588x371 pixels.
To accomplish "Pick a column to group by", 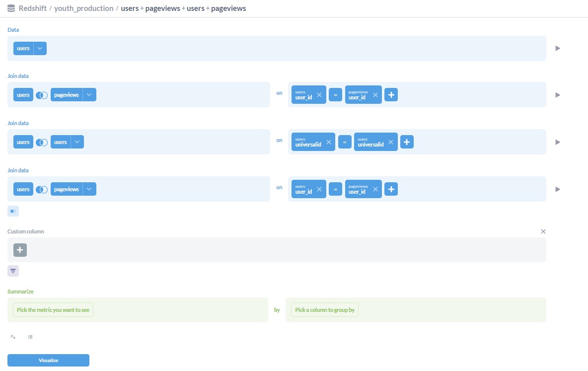I will click(x=325, y=310).
